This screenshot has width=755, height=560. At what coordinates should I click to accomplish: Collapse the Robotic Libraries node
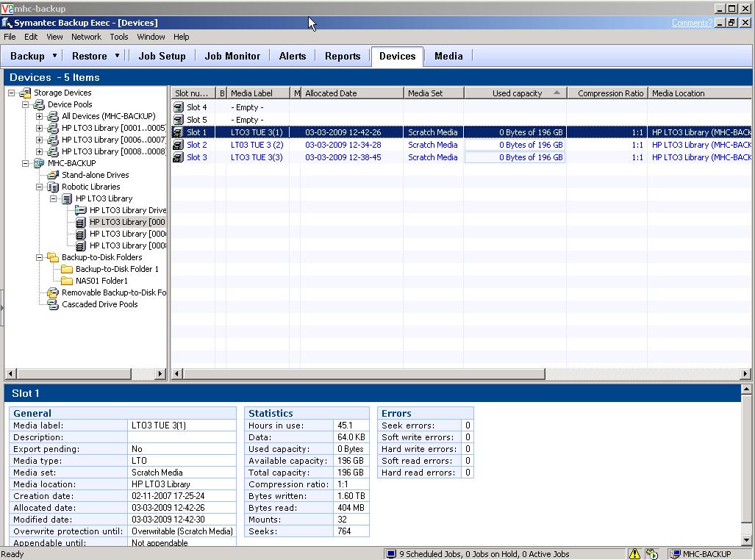tap(40, 187)
